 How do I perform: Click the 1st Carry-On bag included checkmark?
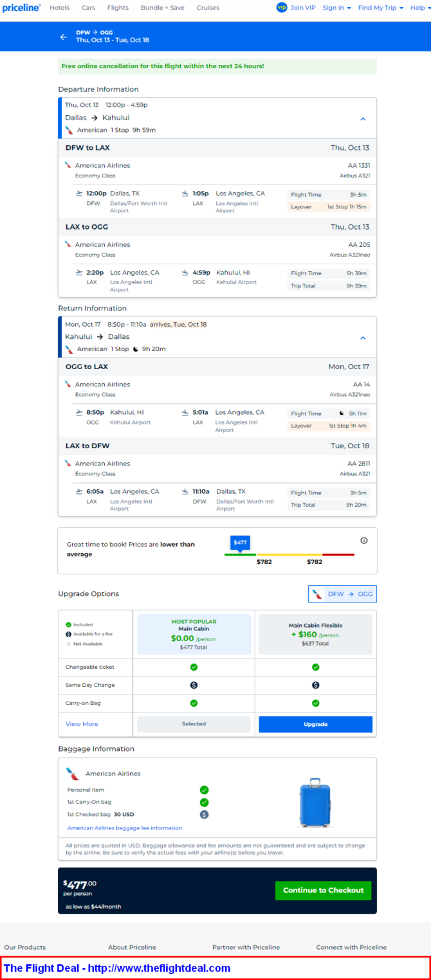204,802
